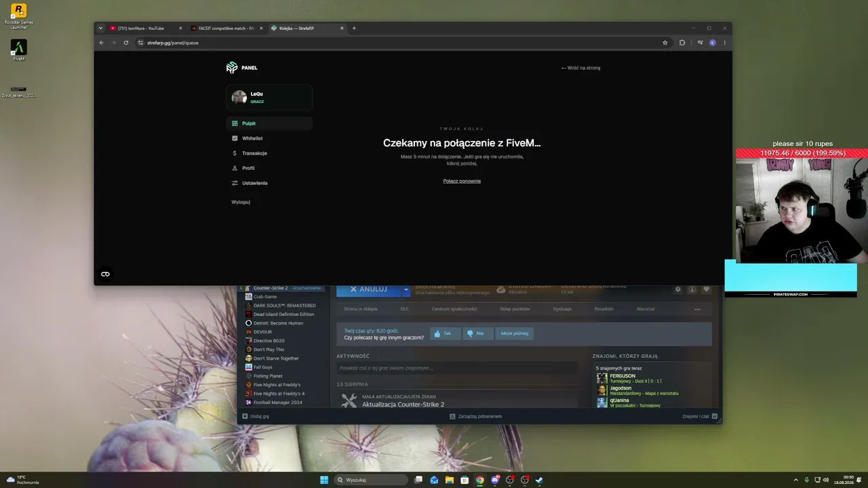Open 'Centrum społeczności' tab in Steam
868x488 pixels.
pos(454,309)
